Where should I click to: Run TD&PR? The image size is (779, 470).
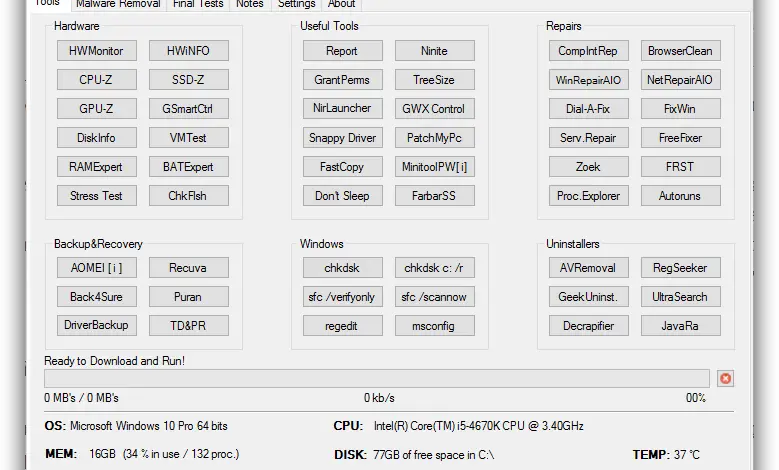[188, 325]
